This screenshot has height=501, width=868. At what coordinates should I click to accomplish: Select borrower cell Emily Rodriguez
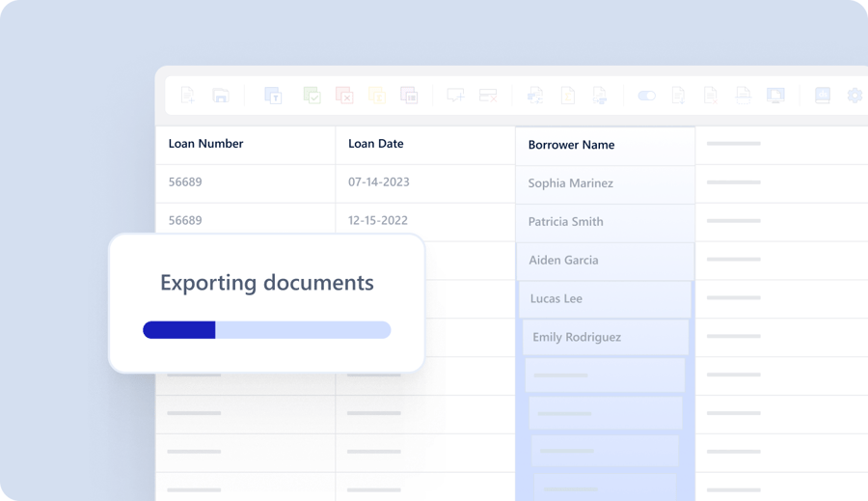(606, 337)
